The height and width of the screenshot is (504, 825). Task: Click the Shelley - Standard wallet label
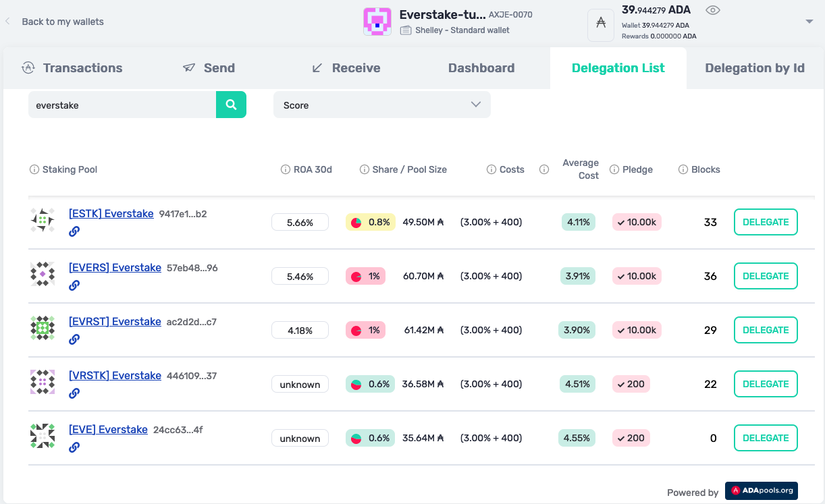click(x=462, y=30)
